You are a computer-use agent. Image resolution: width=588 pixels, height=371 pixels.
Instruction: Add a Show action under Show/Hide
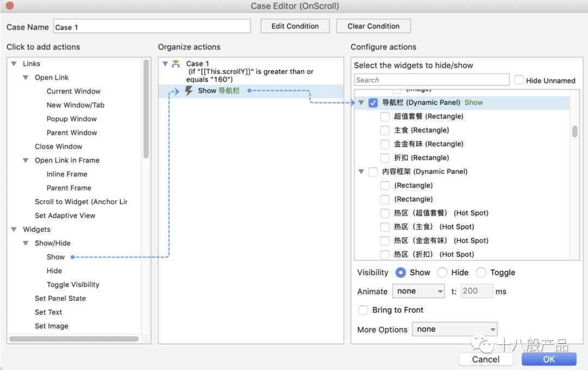click(x=56, y=257)
